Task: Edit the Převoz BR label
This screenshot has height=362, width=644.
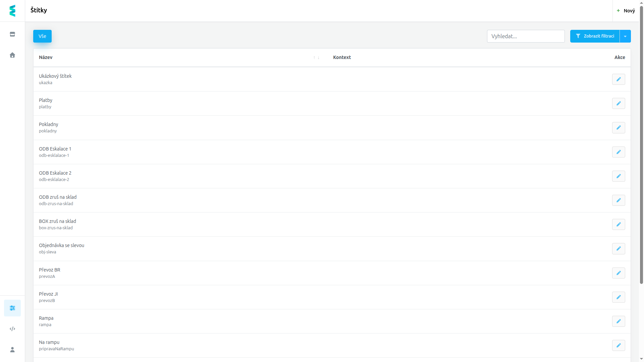Action: tap(619, 273)
